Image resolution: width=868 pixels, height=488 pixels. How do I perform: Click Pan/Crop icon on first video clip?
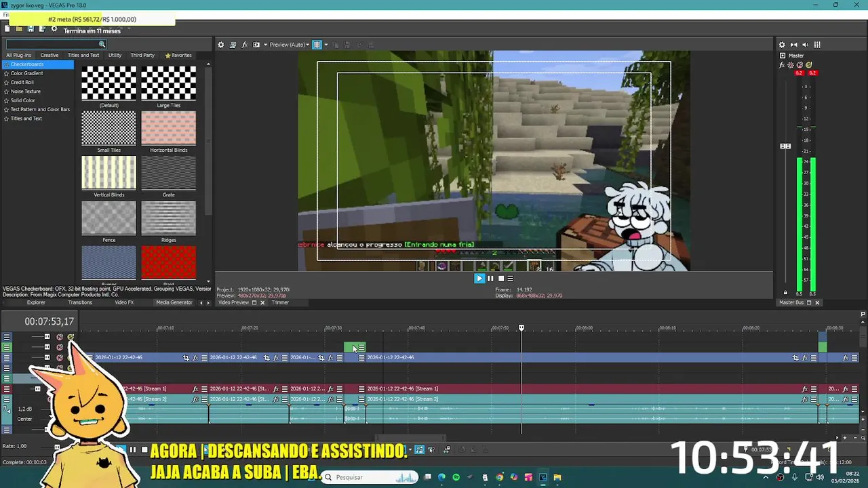click(x=186, y=357)
